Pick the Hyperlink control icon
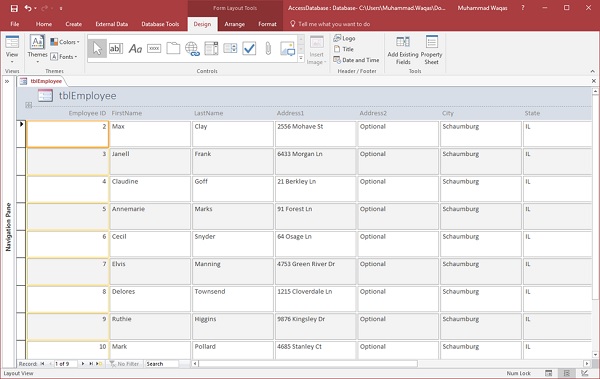This screenshot has width=600, height=379. [x=192, y=49]
